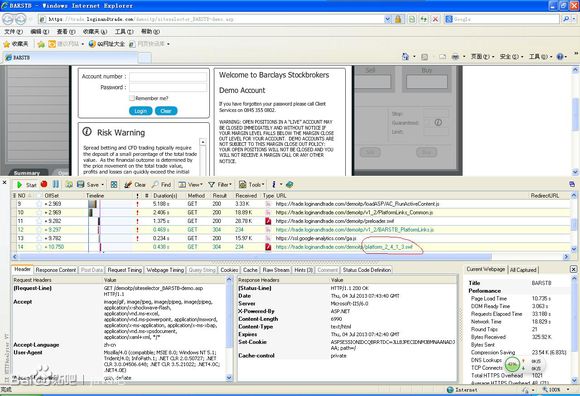
Task: Click the QQ网址大全 favorites link
Action: [x=107, y=44]
